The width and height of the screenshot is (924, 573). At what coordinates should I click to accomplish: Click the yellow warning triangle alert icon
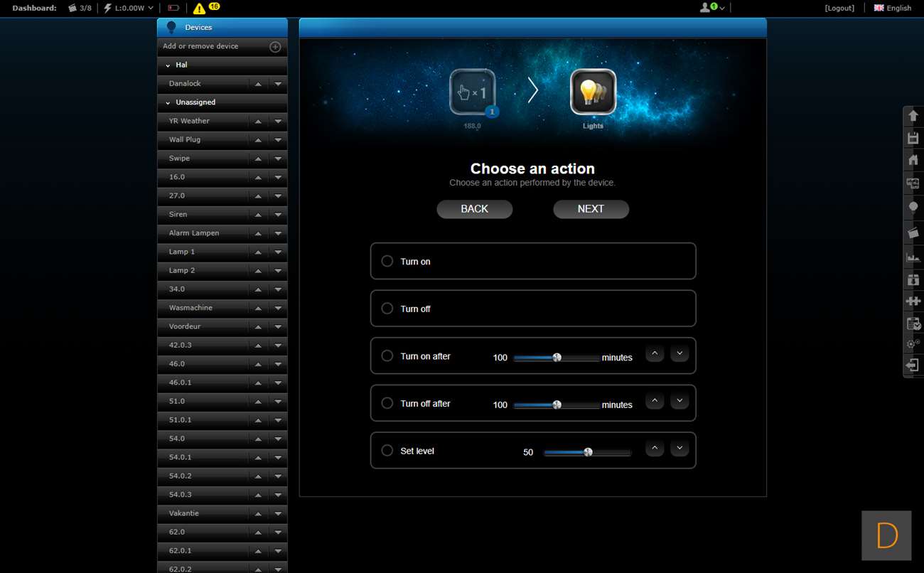200,9
